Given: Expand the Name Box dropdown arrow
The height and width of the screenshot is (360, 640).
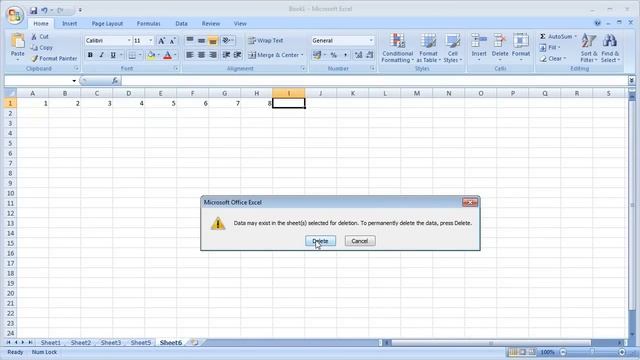Looking at the screenshot, I should (x=74, y=81).
